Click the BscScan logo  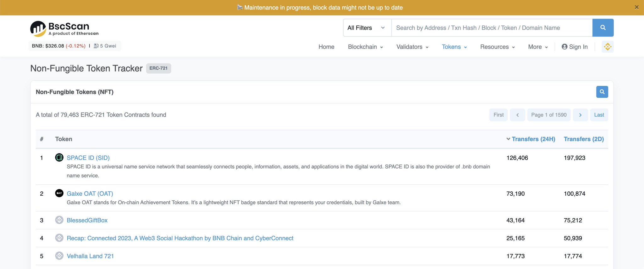tap(64, 29)
